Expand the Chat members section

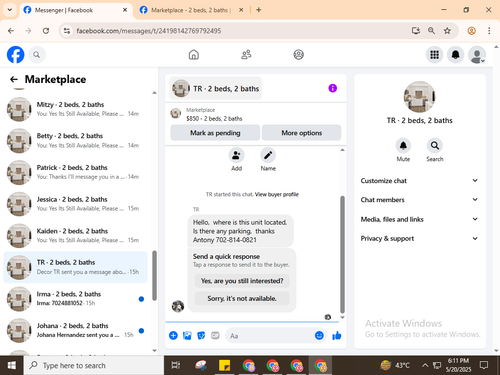[419, 200]
